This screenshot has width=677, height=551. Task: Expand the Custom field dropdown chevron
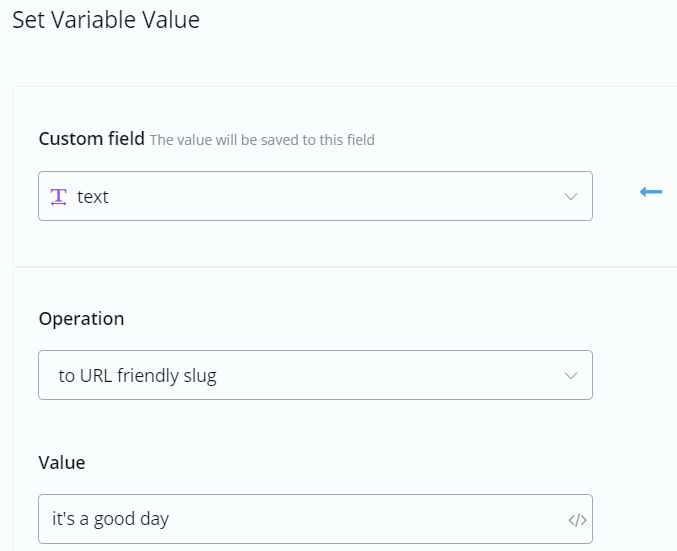click(571, 197)
